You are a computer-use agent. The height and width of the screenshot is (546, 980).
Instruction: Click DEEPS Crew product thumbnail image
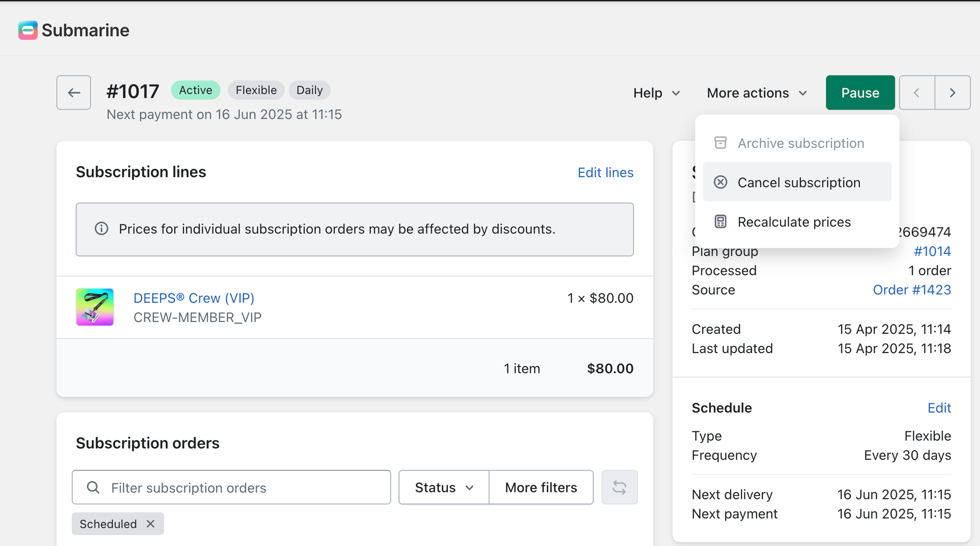point(95,307)
